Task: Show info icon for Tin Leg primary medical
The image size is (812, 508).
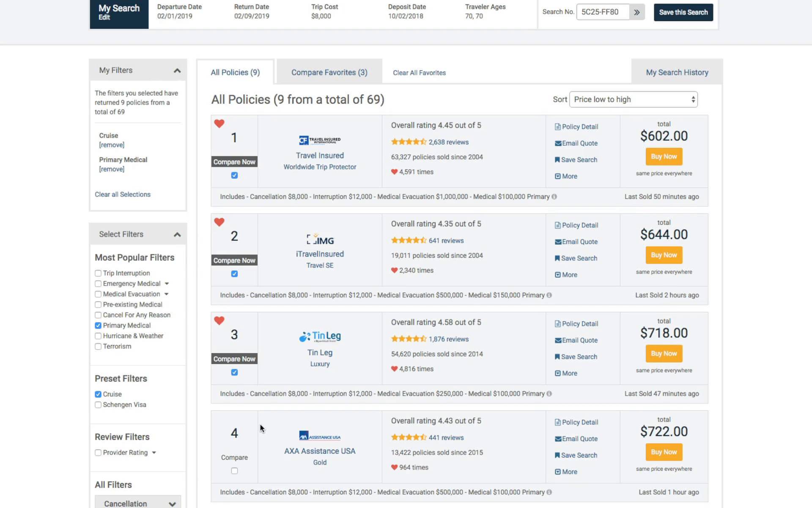Action: click(549, 394)
